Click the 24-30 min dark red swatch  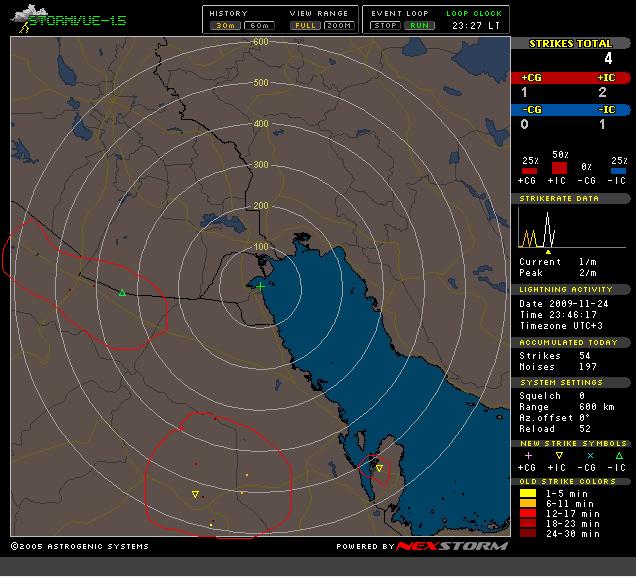click(x=527, y=534)
